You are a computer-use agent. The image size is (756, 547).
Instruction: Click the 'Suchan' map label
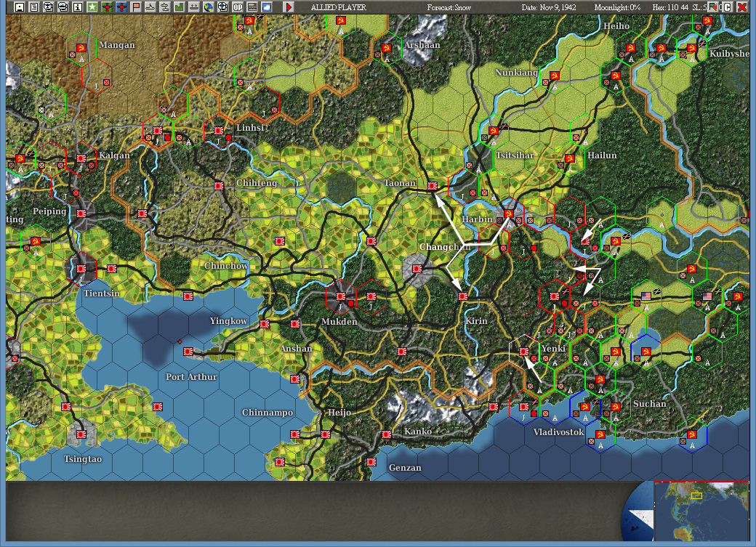(649, 404)
